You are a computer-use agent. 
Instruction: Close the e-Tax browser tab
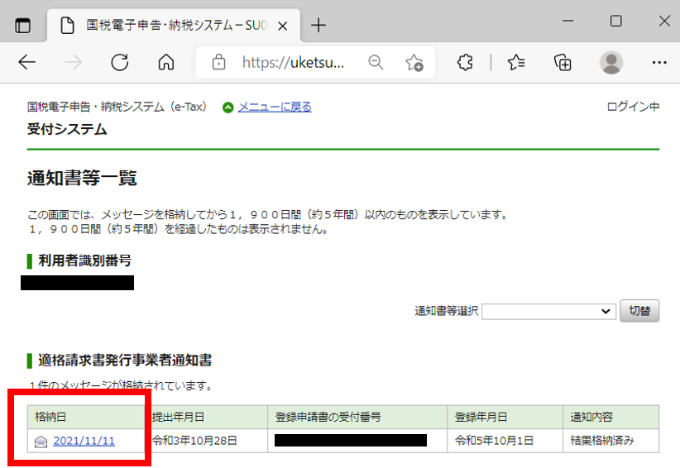click(282, 24)
